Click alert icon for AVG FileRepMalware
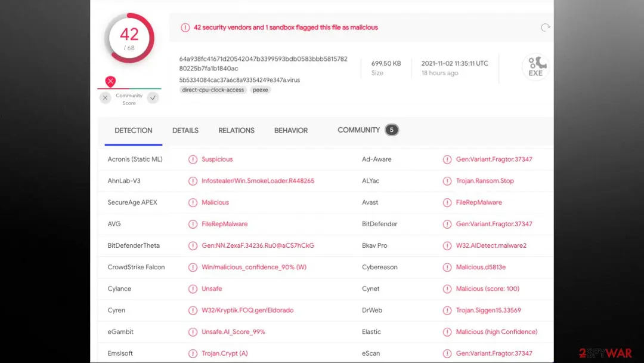644x363 pixels. coord(193,224)
